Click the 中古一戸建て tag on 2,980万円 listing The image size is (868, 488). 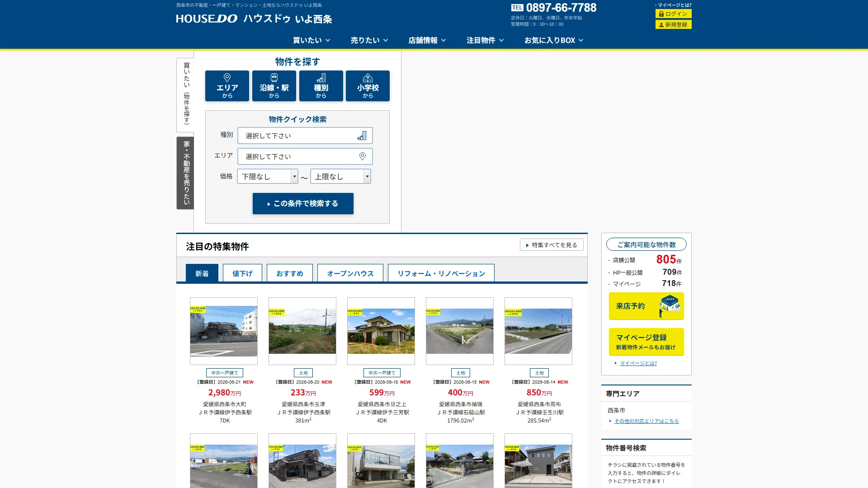click(225, 373)
